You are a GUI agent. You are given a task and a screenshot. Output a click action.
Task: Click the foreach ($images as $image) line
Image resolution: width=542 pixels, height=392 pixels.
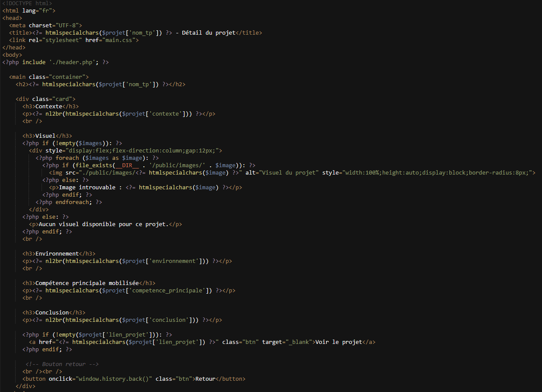click(x=97, y=158)
